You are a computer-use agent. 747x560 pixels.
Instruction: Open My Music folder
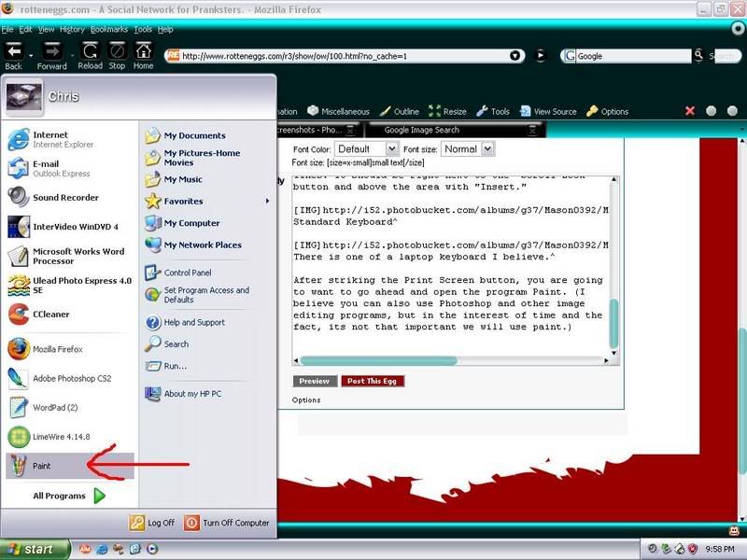pos(174,179)
